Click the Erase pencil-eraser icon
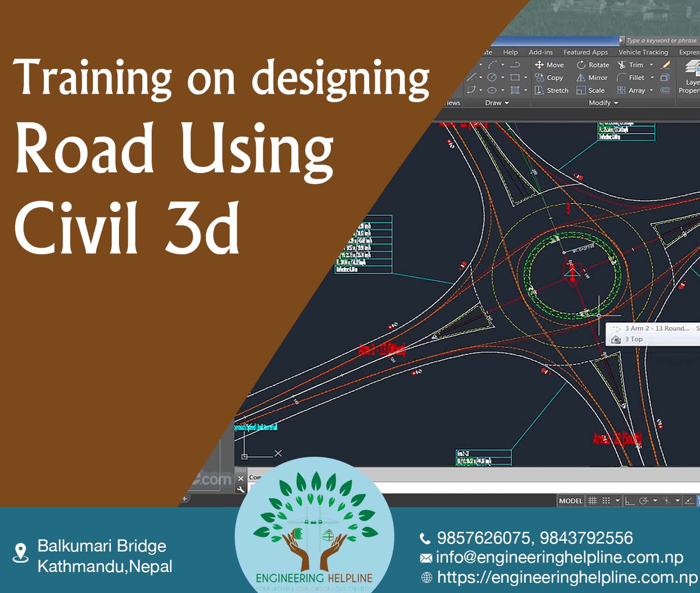 point(665,65)
